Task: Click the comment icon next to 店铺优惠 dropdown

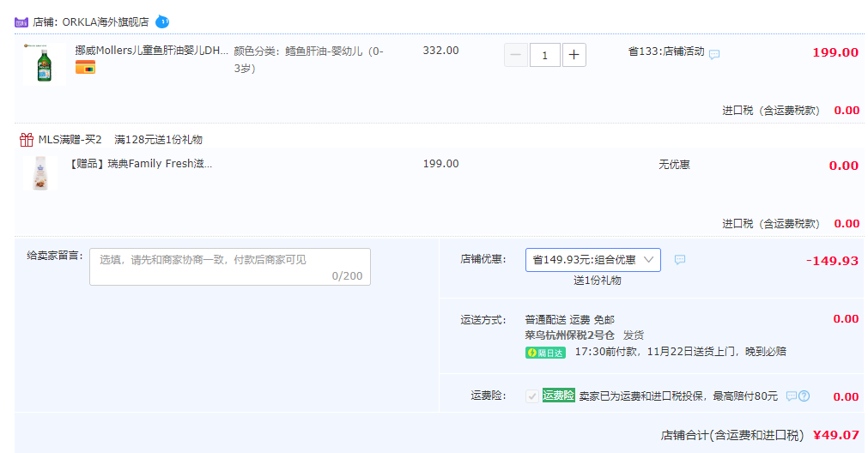Action: 680,259
